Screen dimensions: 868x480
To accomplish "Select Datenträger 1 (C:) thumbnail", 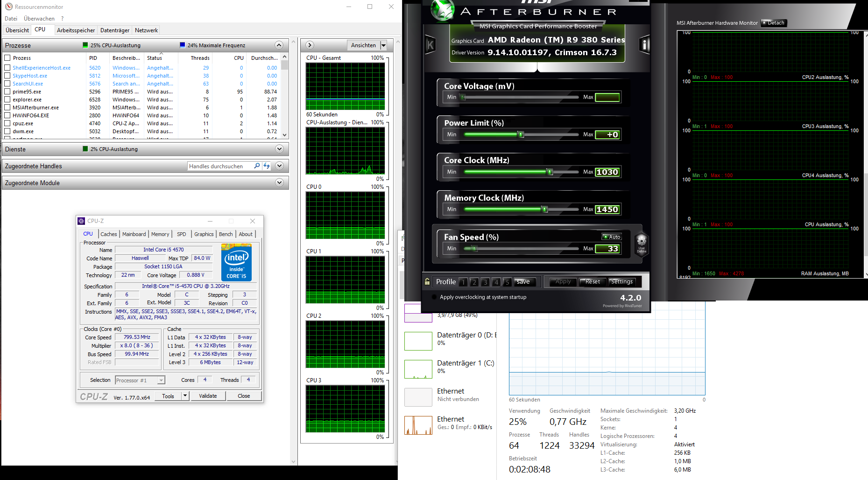I will pos(418,369).
